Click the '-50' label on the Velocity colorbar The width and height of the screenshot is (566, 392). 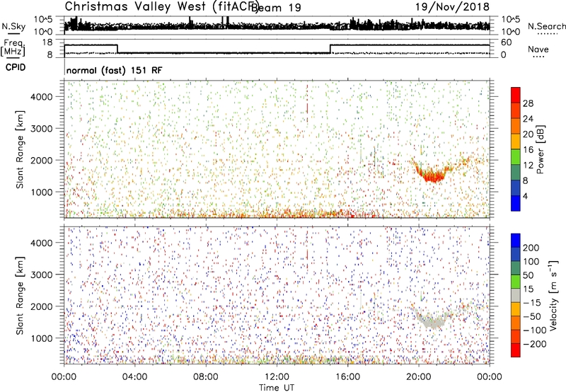coord(531,316)
